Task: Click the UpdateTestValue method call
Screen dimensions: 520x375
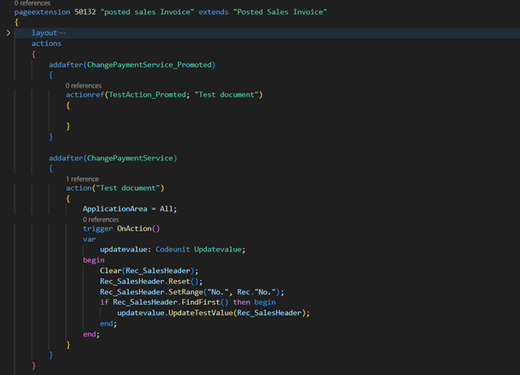Action: pyautogui.click(x=200, y=313)
